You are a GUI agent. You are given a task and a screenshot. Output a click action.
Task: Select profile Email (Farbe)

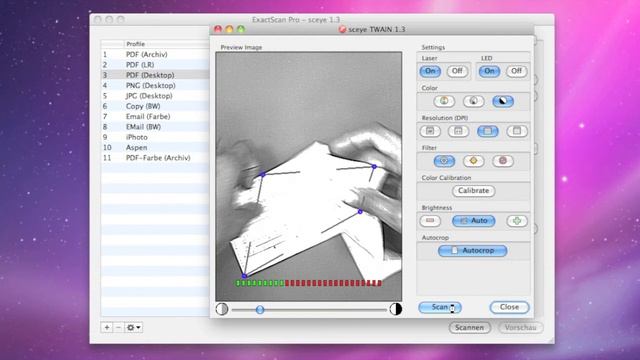click(155, 116)
